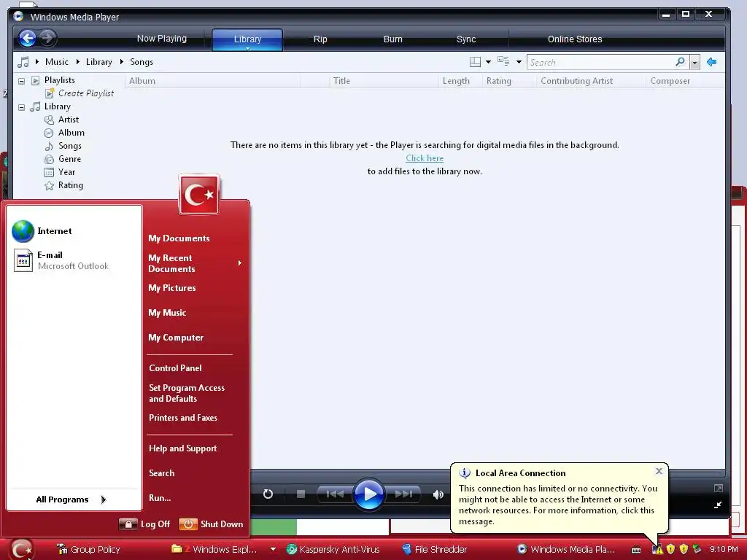Click the full screen icon above compact mode
This screenshot has width=747, height=560.
click(x=719, y=488)
